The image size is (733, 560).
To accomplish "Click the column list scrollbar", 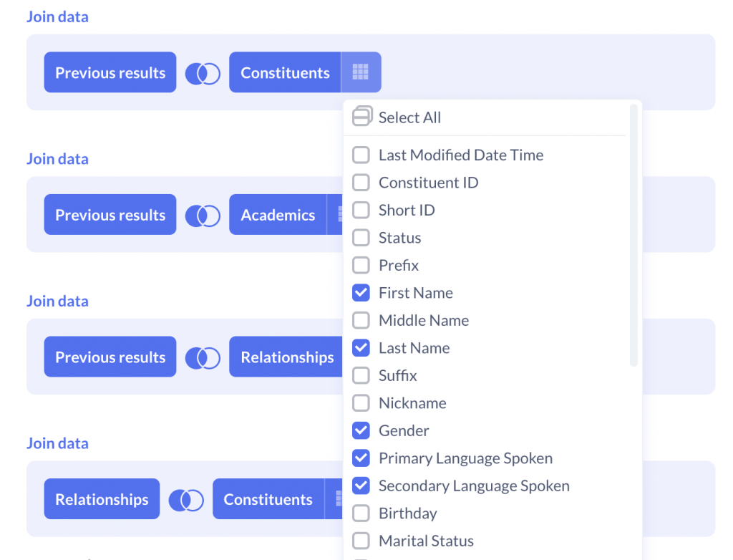I will [x=634, y=236].
